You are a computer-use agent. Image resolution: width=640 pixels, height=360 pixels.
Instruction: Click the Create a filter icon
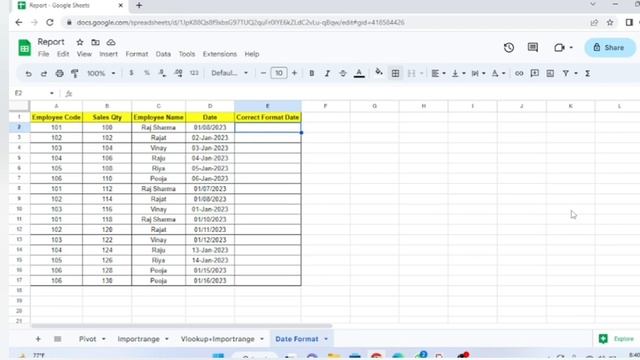(566, 73)
